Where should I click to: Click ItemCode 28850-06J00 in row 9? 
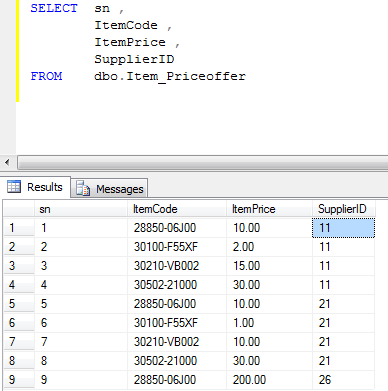click(177, 380)
